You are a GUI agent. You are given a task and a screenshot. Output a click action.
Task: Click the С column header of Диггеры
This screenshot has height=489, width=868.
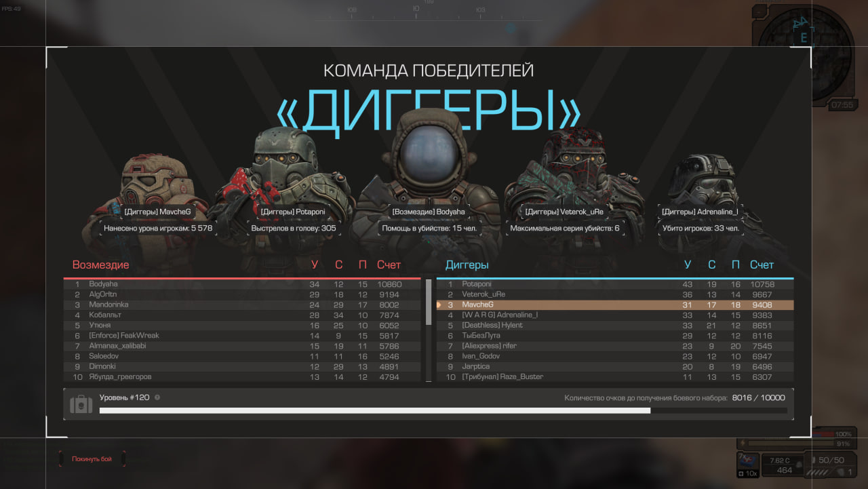(x=711, y=265)
